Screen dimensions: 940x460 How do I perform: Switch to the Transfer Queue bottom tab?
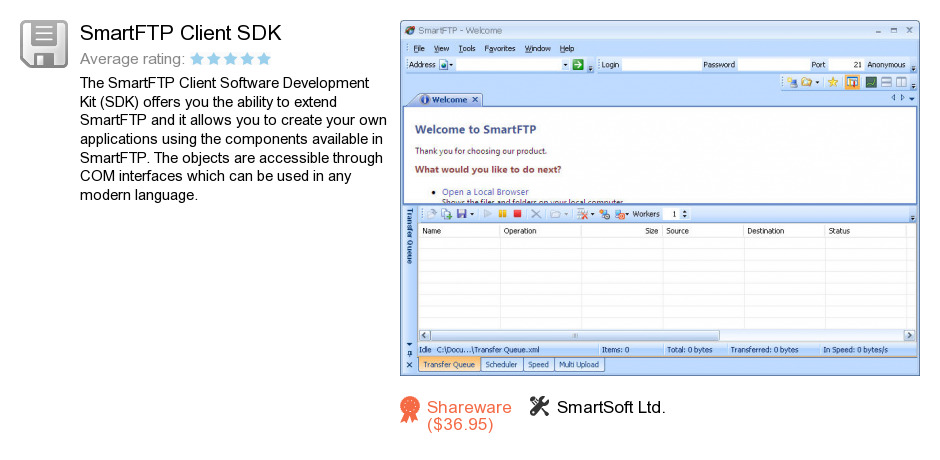449,365
